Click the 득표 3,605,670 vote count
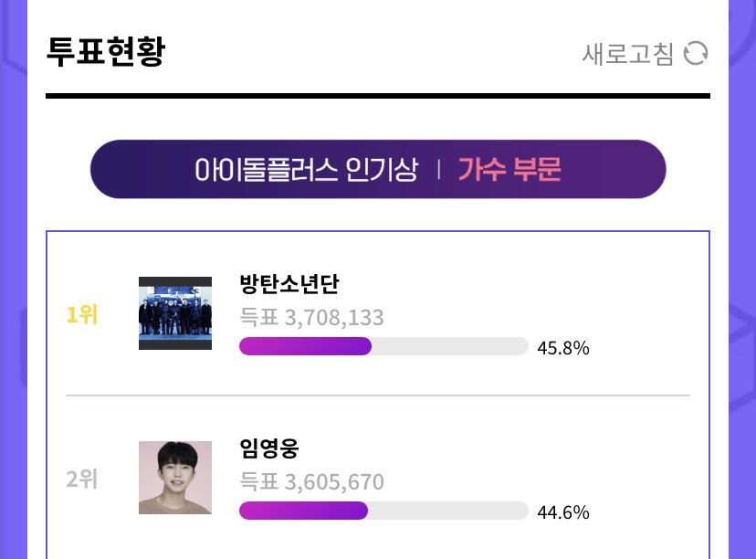Viewport: 756px width, 559px height. coord(312,482)
